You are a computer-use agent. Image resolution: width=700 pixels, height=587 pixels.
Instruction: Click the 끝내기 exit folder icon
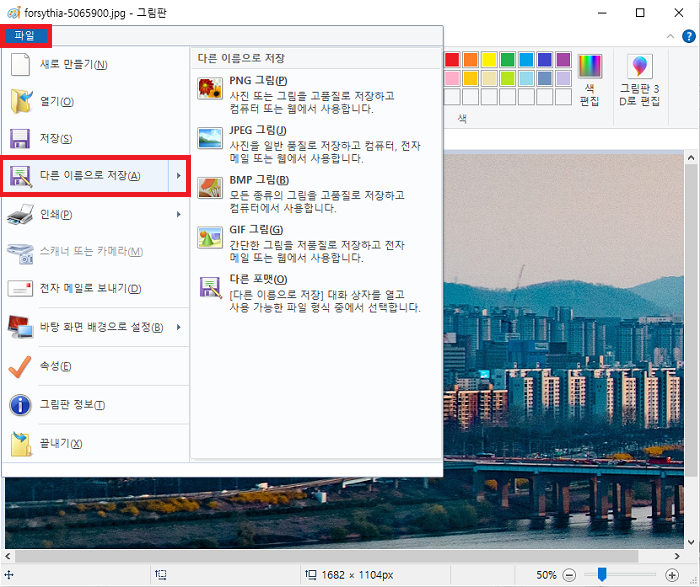tap(21, 444)
